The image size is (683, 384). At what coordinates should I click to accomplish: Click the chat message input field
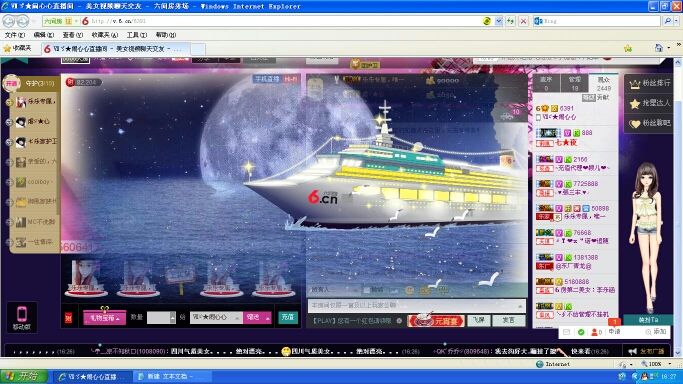click(x=416, y=306)
